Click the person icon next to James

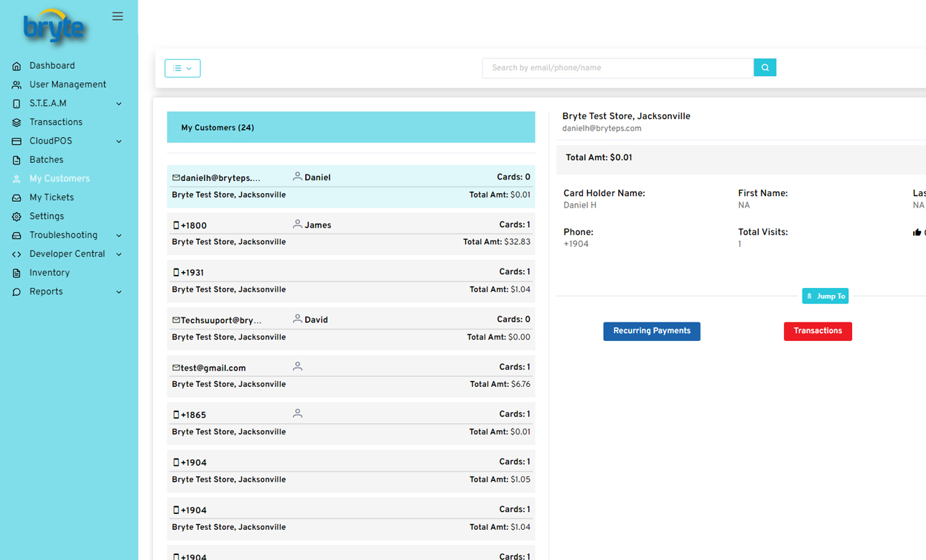pyautogui.click(x=297, y=224)
